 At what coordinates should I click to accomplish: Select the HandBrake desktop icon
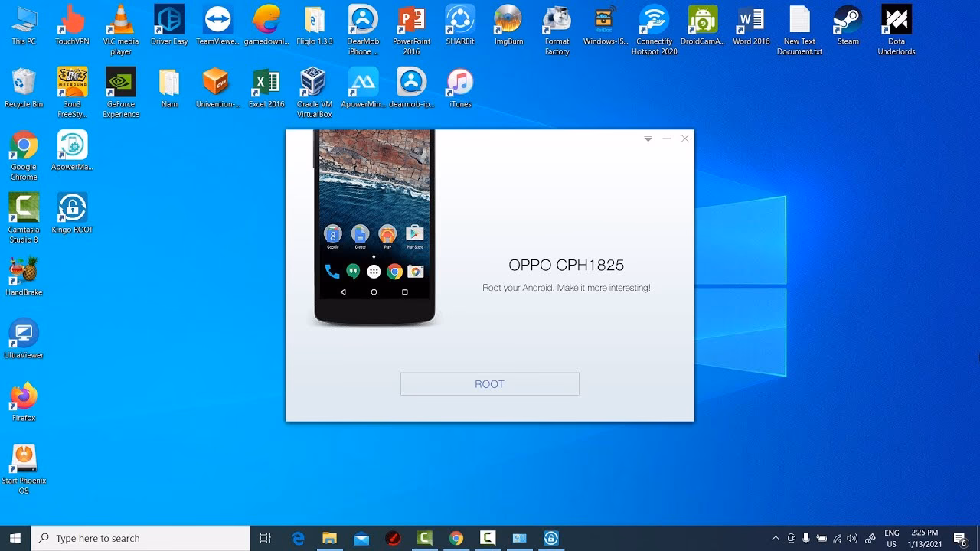click(24, 276)
